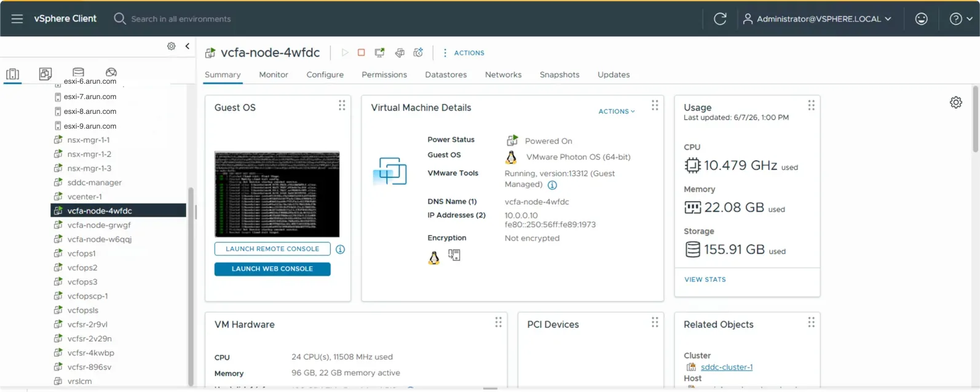Open the Permissions tab
This screenshot has width=980, height=392.
point(384,74)
